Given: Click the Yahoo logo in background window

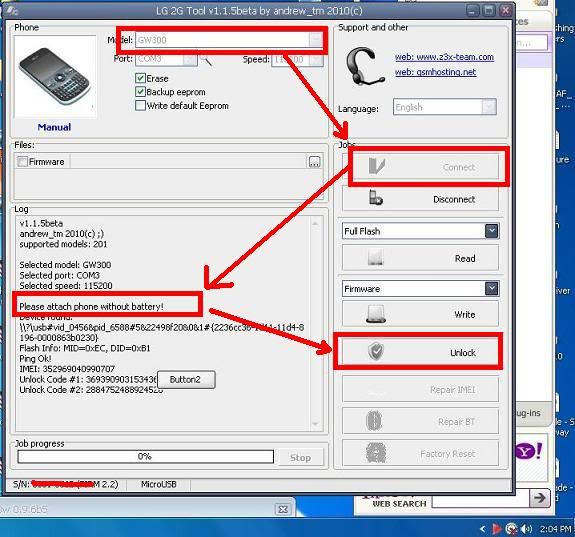Looking at the screenshot, I should tap(528, 451).
